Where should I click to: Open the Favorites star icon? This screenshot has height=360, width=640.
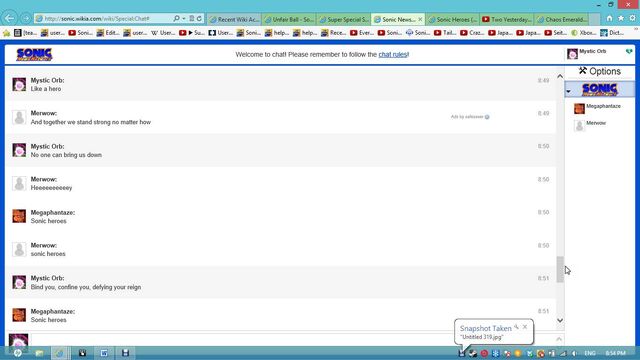click(621, 18)
